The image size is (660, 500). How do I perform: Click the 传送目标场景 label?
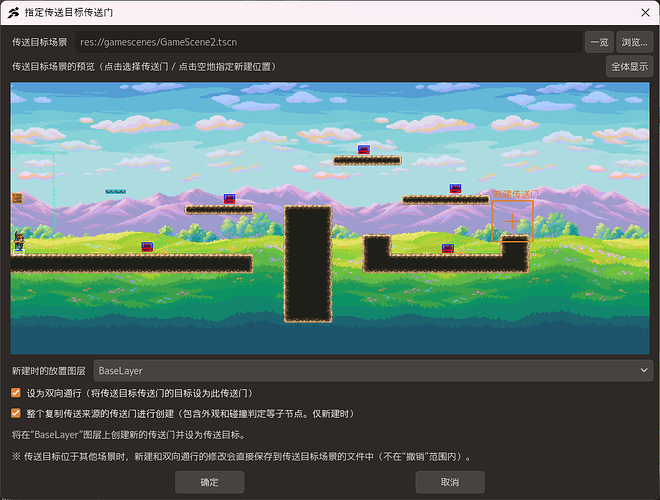click(40, 42)
